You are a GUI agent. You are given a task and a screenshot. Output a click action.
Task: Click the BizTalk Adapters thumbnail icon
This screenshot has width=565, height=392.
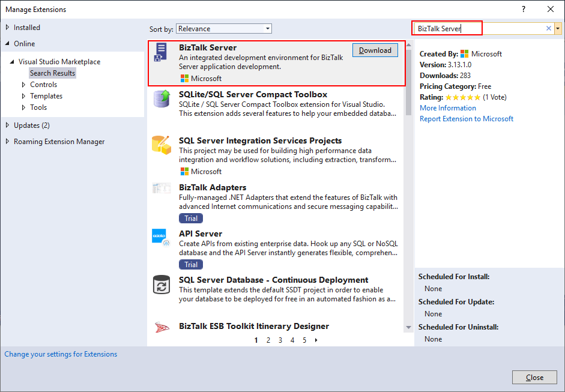(x=161, y=188)
